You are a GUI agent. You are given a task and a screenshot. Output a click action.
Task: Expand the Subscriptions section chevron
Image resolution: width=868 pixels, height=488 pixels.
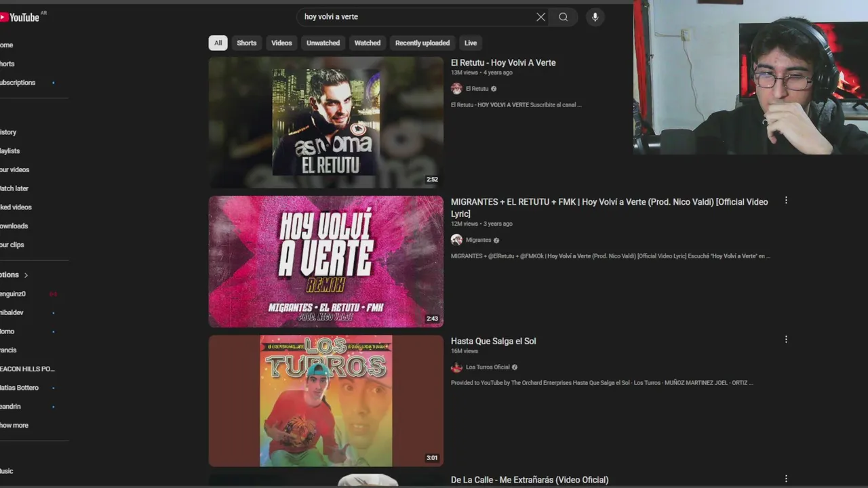[26, 275]
